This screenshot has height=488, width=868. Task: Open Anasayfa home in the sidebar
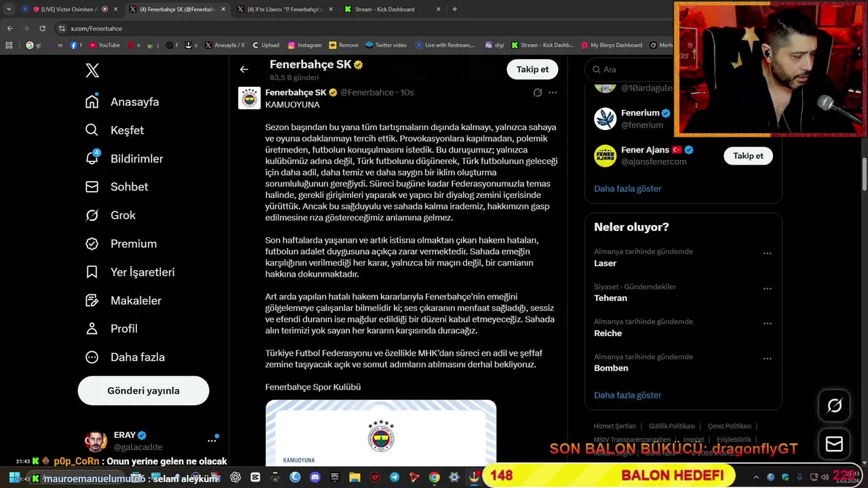(x=122, y=102)
